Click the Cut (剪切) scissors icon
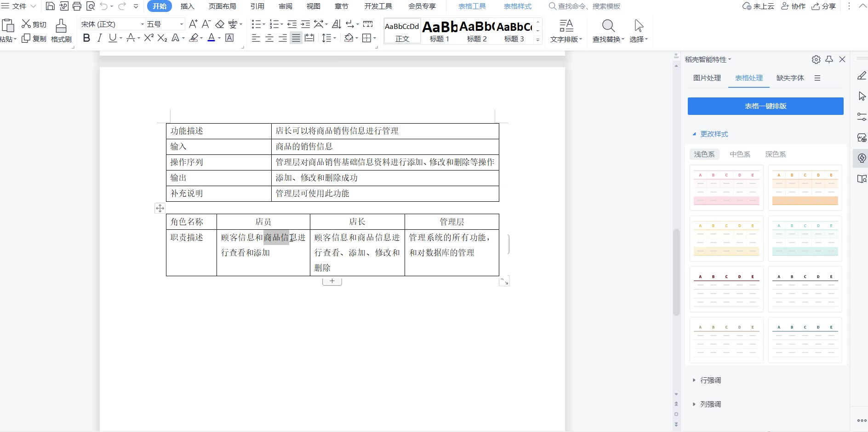The width and height of the screenshot is (868, 432). [x=26, y=24]
